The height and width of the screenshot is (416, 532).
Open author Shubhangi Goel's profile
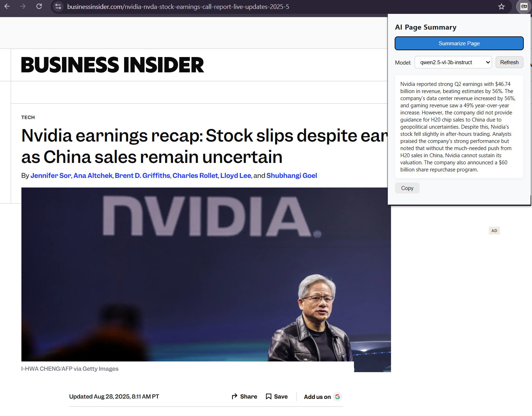[292, 175]
